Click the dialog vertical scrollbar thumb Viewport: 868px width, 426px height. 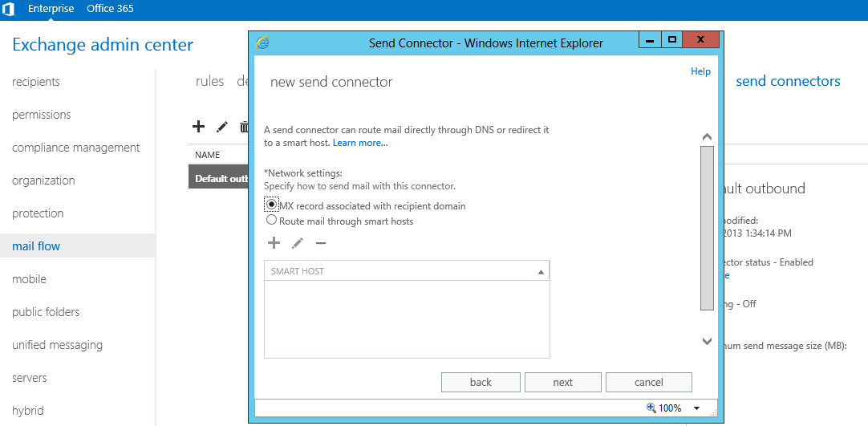coord(707,228)
